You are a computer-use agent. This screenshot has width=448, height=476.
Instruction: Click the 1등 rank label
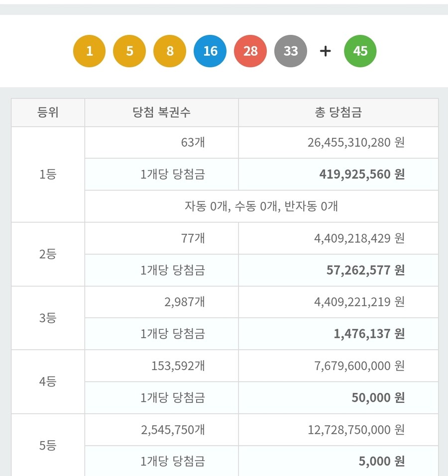coord(48,174)
